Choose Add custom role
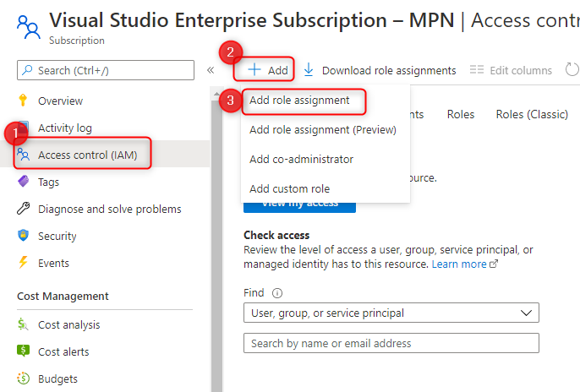580x392 pixels. pos(289,188)
